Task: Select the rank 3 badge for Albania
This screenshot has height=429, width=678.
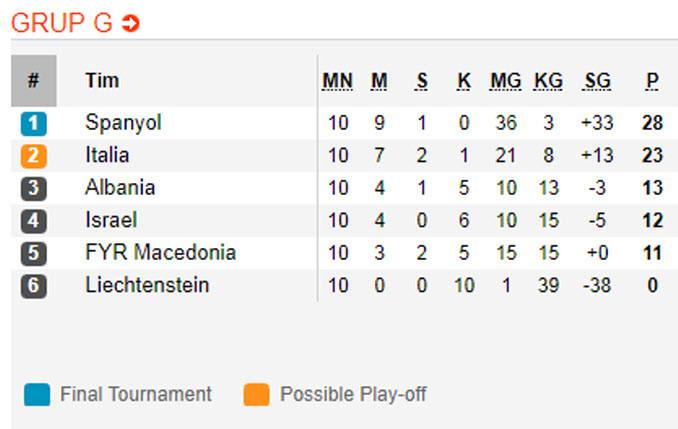Action: click(x=34, y=189)
